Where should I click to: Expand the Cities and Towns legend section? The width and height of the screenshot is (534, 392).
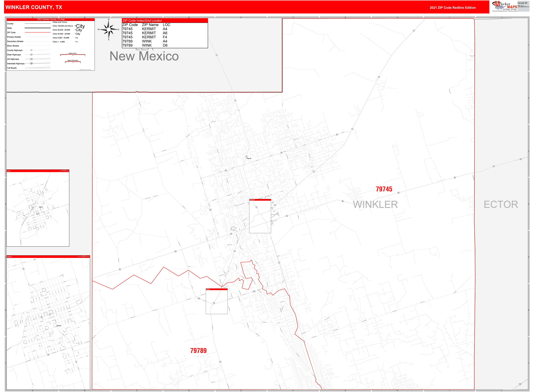coord(60,22)
